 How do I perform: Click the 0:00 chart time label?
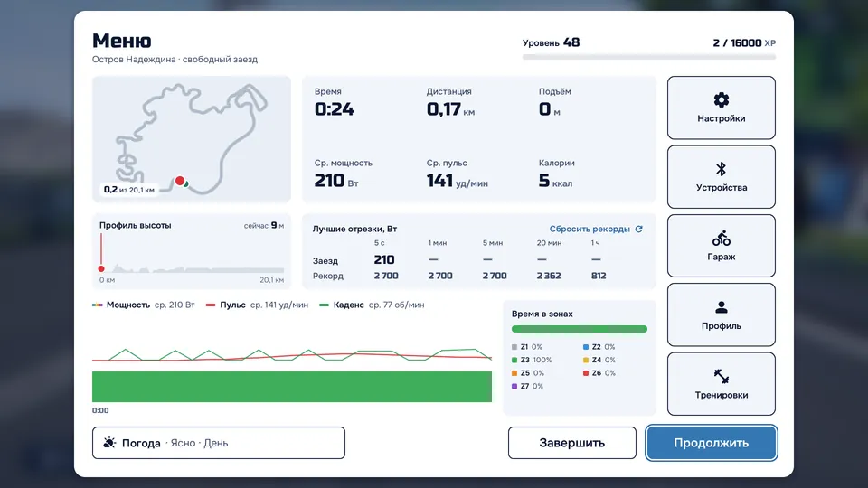[100, 410]
